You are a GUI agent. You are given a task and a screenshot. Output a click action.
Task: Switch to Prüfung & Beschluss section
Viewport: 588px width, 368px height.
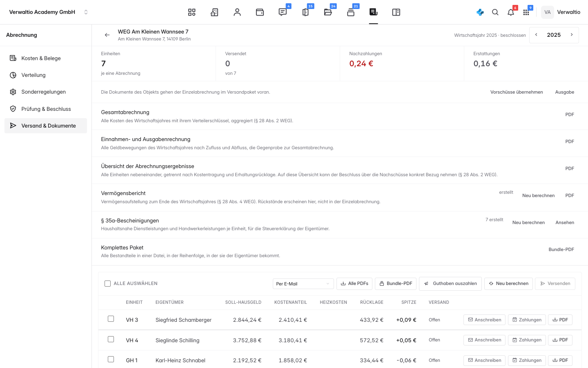46,109
